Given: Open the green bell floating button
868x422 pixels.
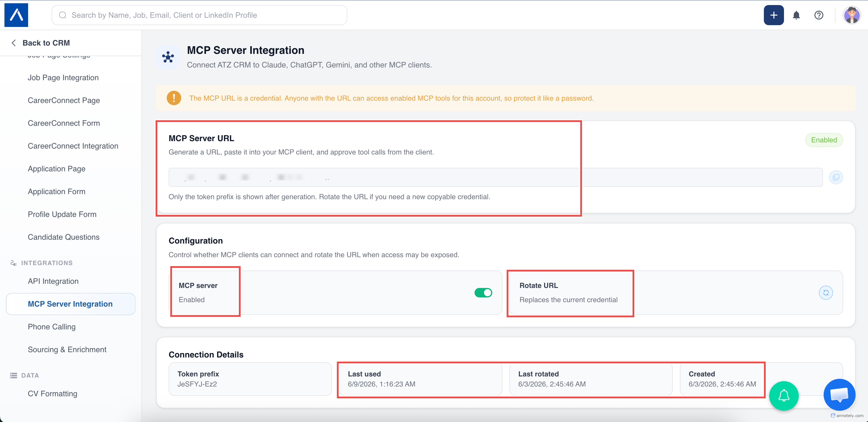Looking at the screenshot, I should click(x=784, y=396).
